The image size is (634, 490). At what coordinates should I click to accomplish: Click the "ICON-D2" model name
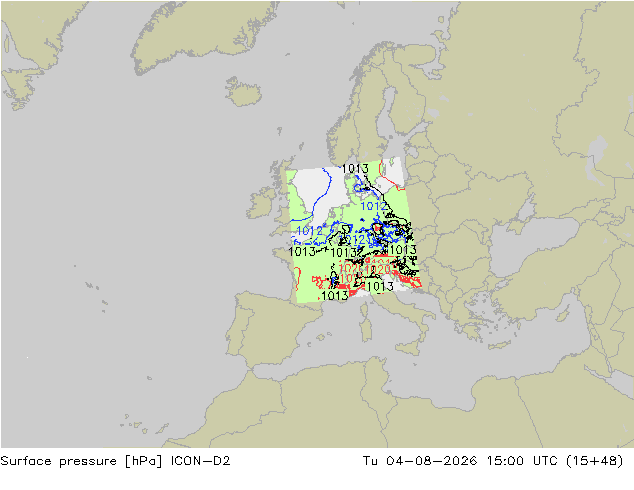[x=200, y=461]
